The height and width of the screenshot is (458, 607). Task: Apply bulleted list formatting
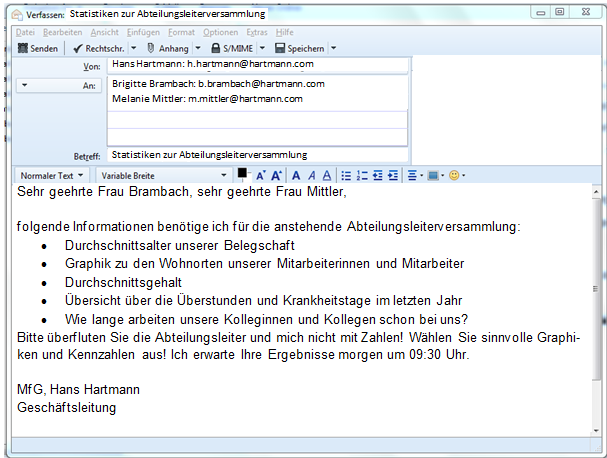coord(346,176)
